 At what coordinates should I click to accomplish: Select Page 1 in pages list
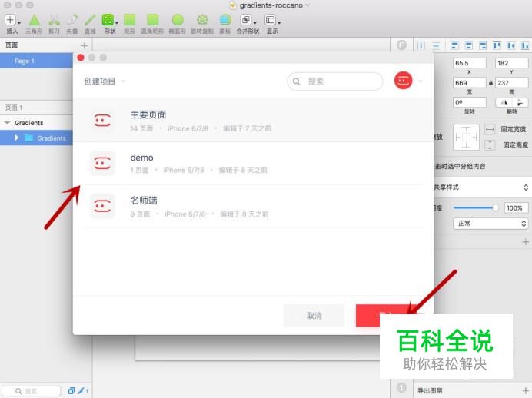tap(36, 61)
